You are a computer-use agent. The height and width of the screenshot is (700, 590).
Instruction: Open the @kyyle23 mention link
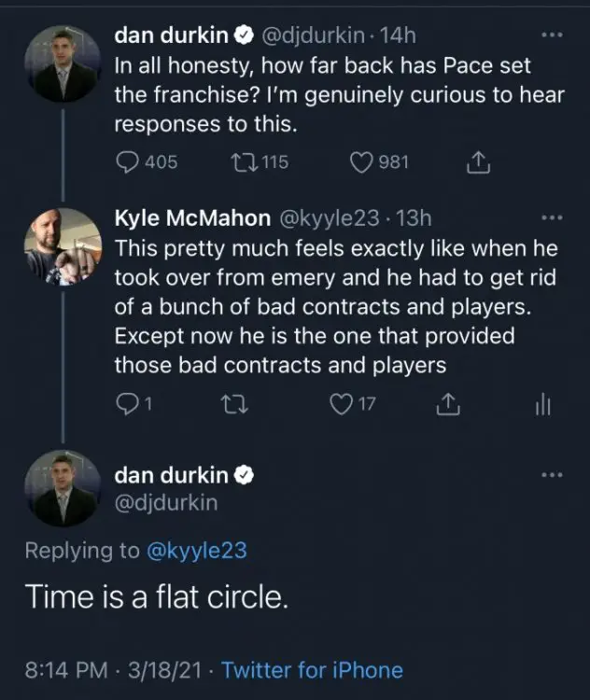coord(197,551)
